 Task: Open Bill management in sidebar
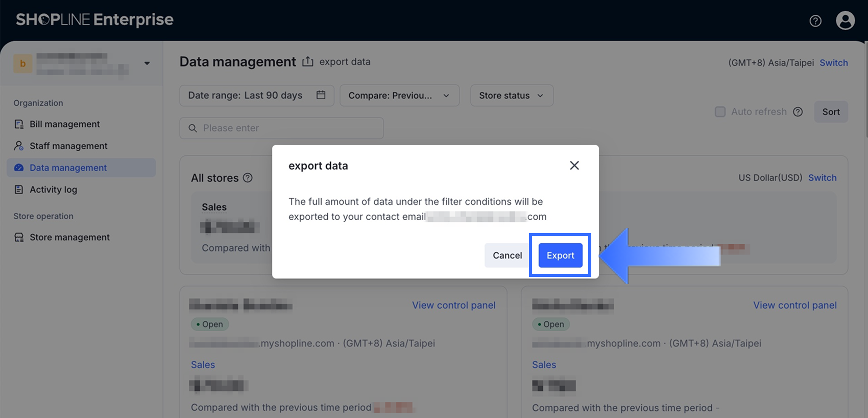tap(65, 124)
